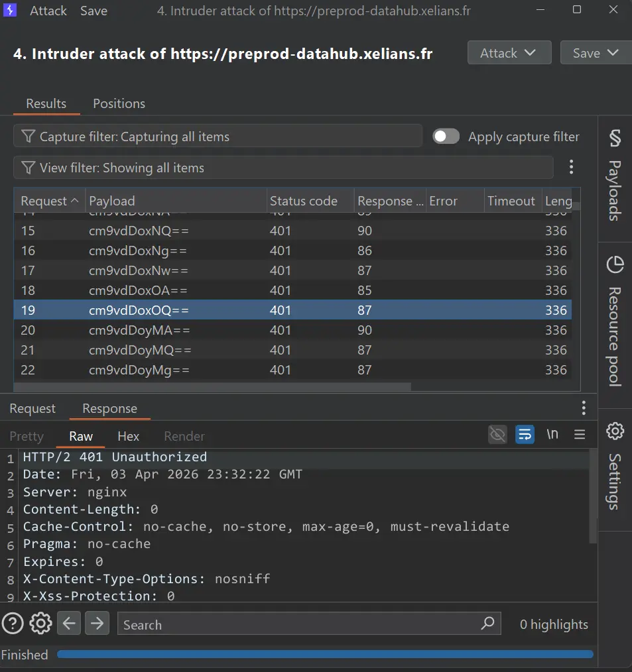632x672 pixels.
Task: Open the response view options kebab menu
Action: pyautogui.click(x=583, y=408)
